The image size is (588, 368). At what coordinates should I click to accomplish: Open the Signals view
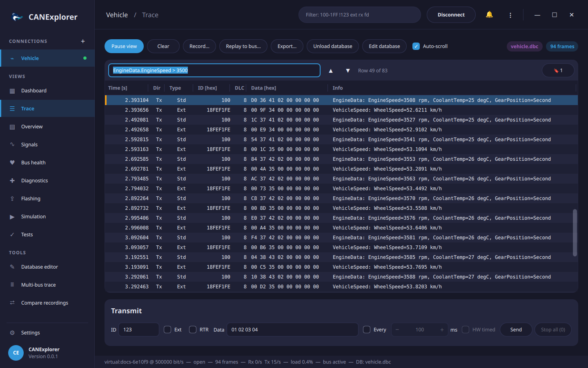(47, 145)
